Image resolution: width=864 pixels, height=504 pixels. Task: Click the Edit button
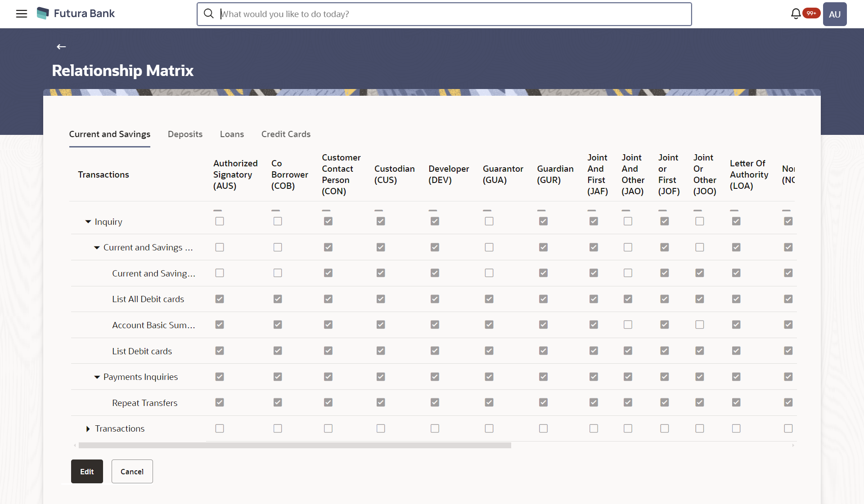87,471
